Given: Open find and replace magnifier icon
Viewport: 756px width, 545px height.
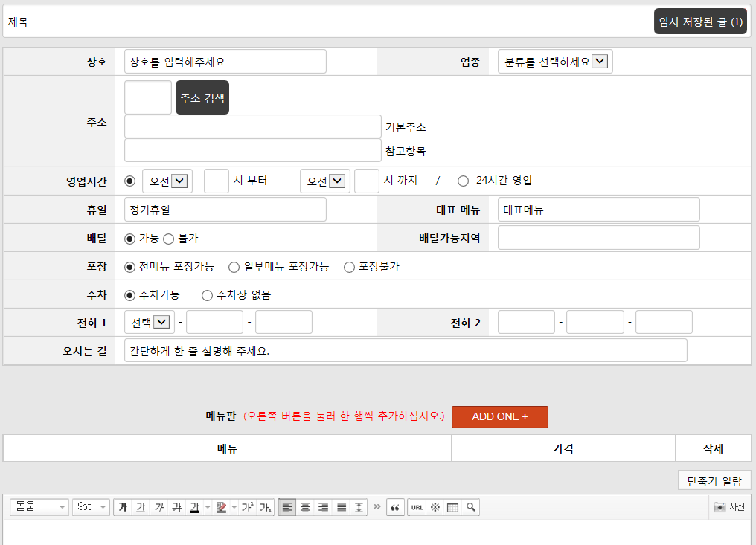Looking at the screenshot, I should (x=470, y=507).
